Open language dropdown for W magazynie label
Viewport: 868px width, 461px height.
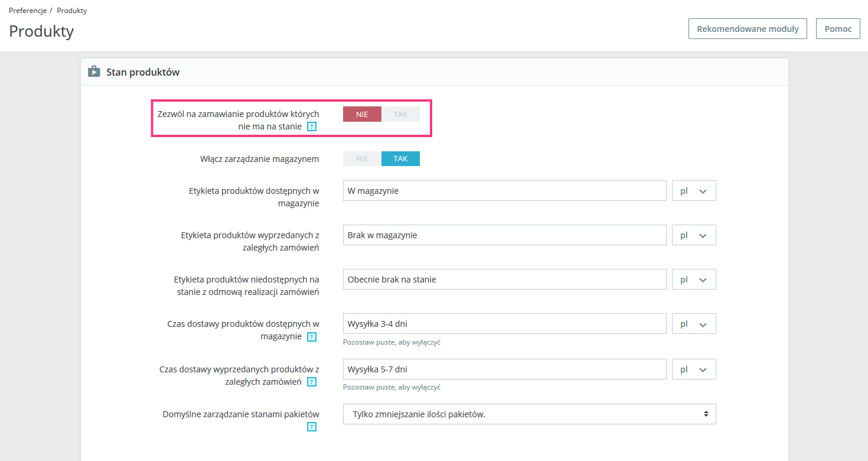[x=694, y=191]
